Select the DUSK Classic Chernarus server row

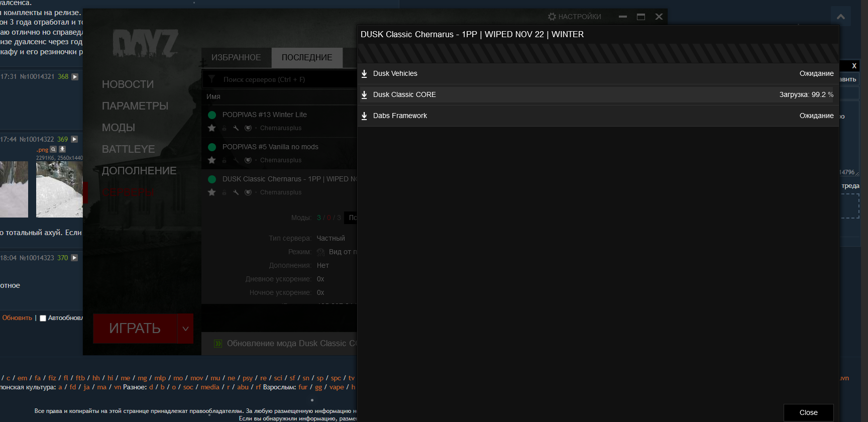coord(279,185)
